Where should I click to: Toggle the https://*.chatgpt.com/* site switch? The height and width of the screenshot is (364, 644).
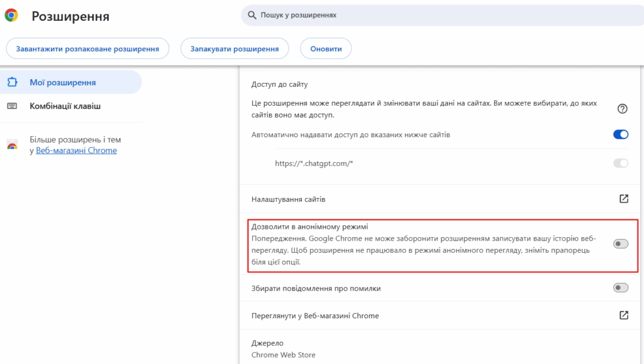pyautogui.click(x=620, y=163)
